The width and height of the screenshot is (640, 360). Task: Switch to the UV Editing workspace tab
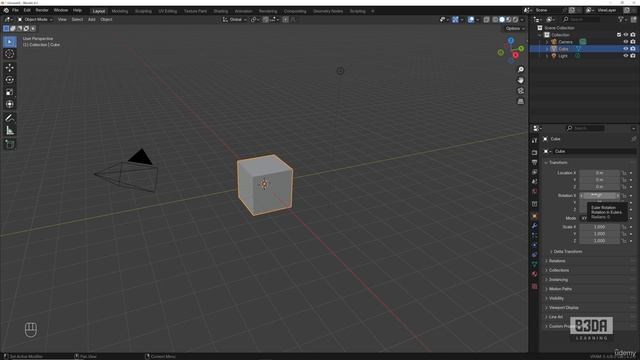[x=168, y=11]
